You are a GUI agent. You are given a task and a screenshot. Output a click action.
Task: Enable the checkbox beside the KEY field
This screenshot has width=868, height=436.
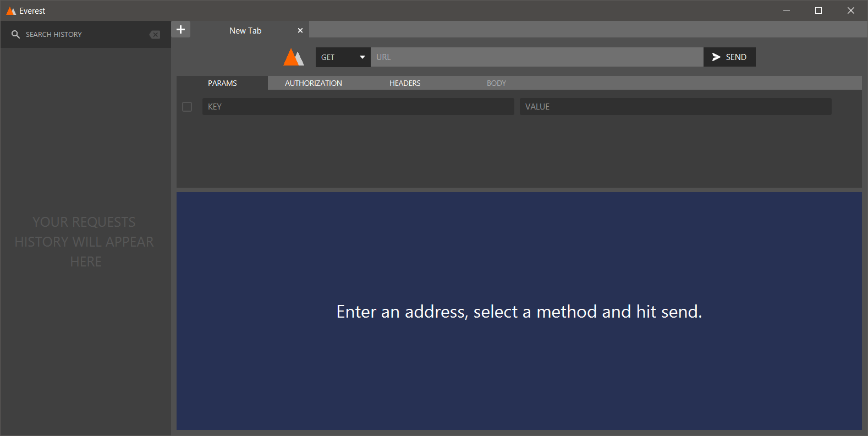[187, 107]
